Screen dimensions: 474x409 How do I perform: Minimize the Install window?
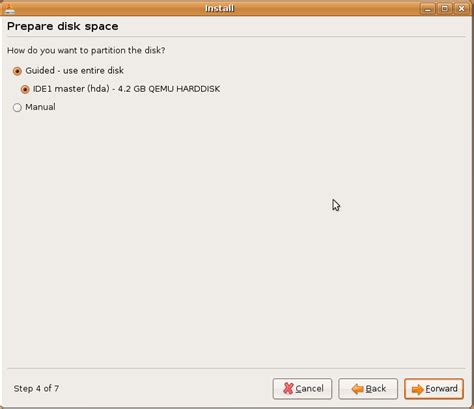(428, 9)
